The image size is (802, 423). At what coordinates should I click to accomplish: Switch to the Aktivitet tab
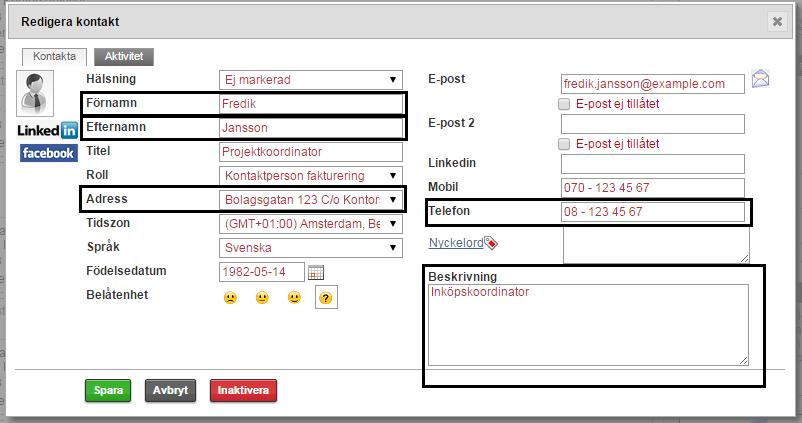(124, 56)
